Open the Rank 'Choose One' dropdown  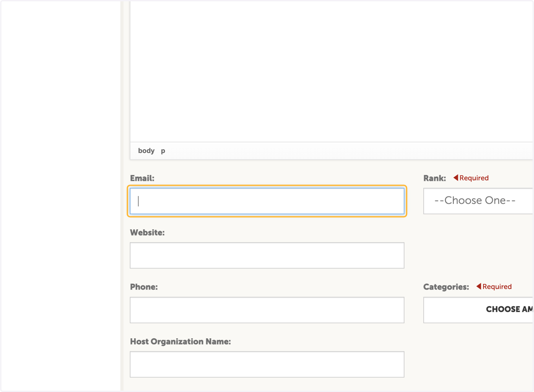click(478, 201)
